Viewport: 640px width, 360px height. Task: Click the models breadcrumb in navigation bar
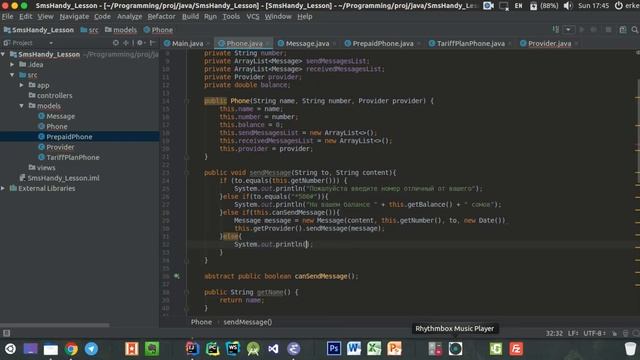pyautogui.click(x=121, y=30)
